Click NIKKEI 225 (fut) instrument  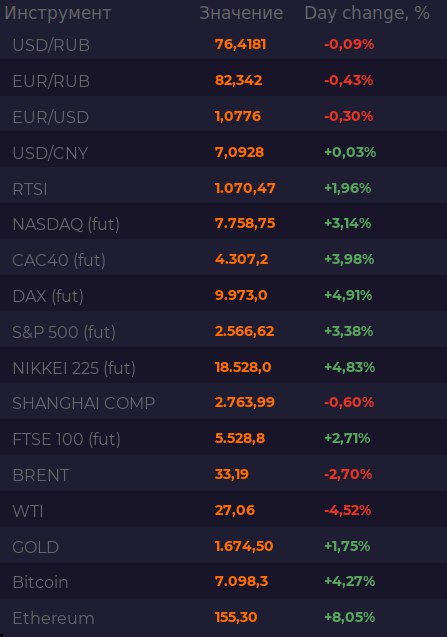[74, 368]
